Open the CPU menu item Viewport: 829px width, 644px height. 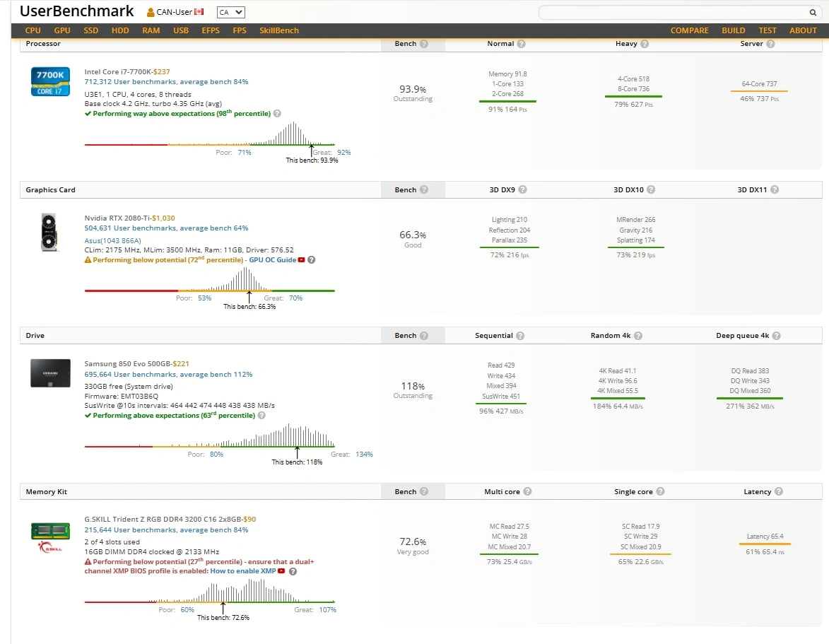33,30
